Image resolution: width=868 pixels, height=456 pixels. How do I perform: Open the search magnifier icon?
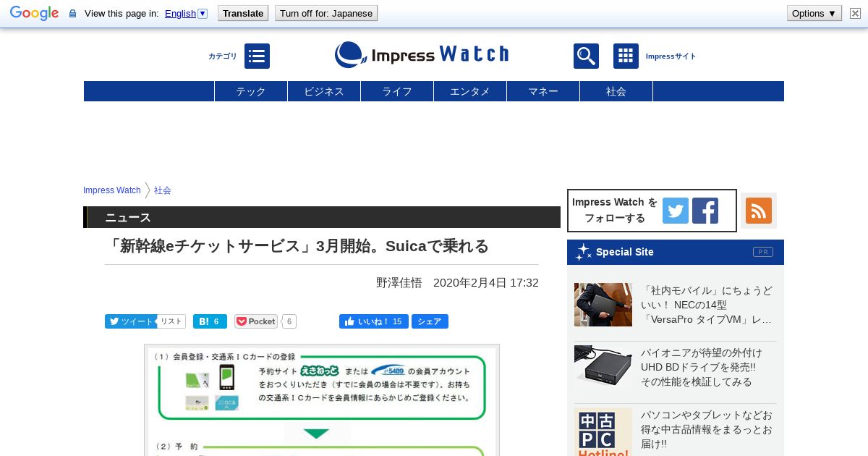tap(586, 56)
